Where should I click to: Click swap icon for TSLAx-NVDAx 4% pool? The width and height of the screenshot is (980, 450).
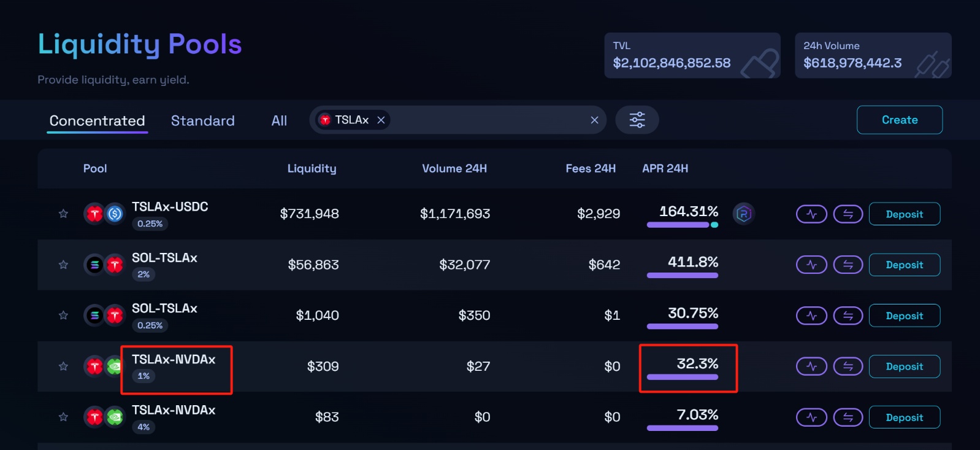[x=848, y=417]
